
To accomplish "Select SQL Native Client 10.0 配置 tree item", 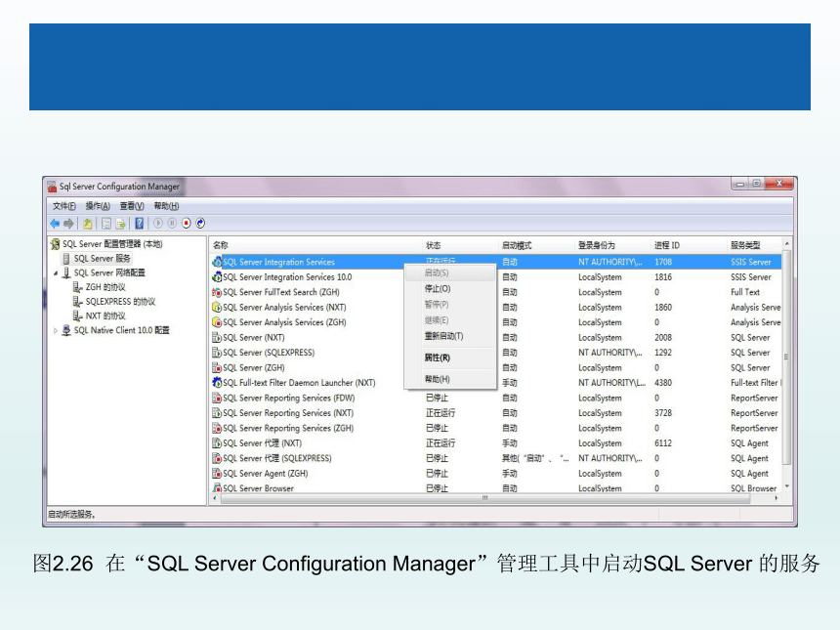I will click(122, 330).
